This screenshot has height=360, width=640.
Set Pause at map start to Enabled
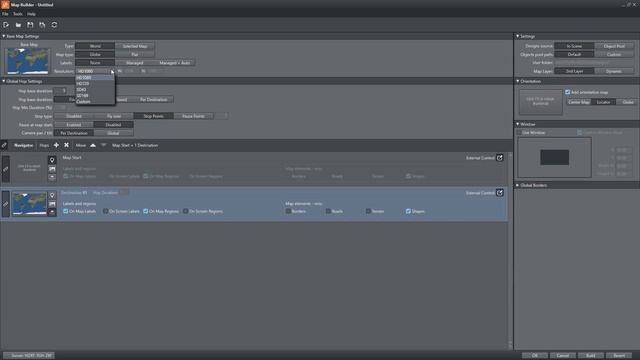[x=74, y=125]
